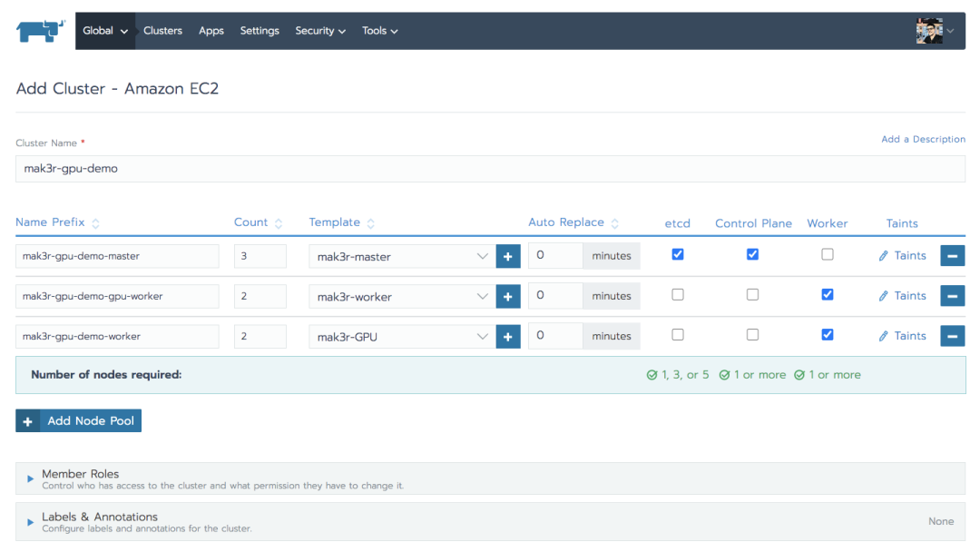The height and width of the screenshot is (552, 980).
Task: Remove the mak3r-gpu-demo-master node pool
Action: pos(953,256)
